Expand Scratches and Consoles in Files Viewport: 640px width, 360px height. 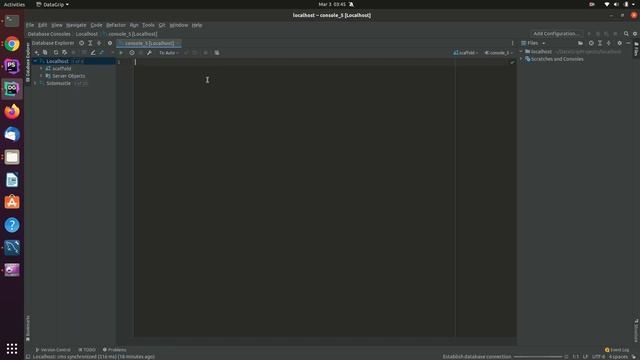pyautogui.click(x=521, y=59)
